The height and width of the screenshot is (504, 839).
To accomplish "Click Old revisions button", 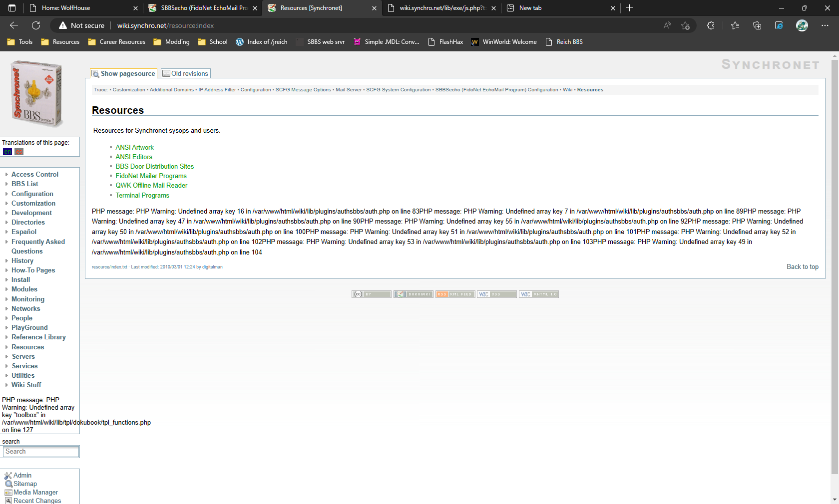I will pos(185,73).
